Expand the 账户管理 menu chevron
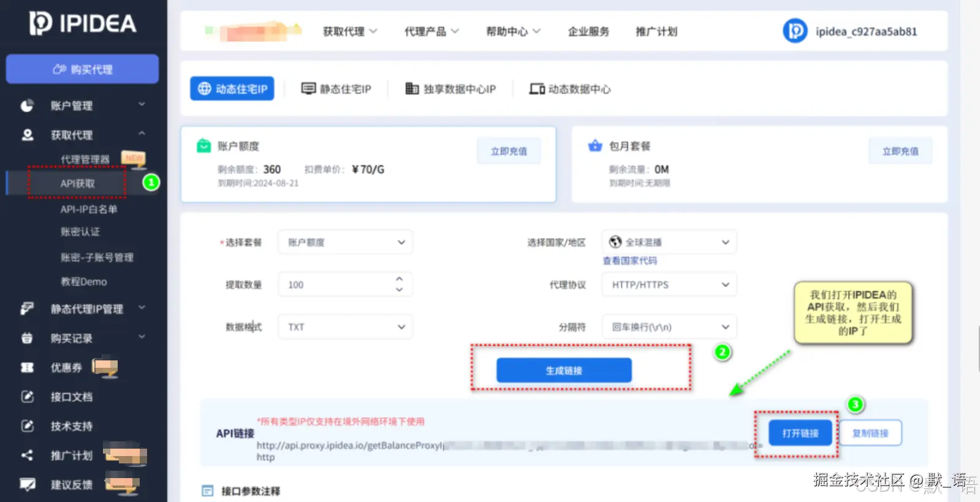 [142, 105]
